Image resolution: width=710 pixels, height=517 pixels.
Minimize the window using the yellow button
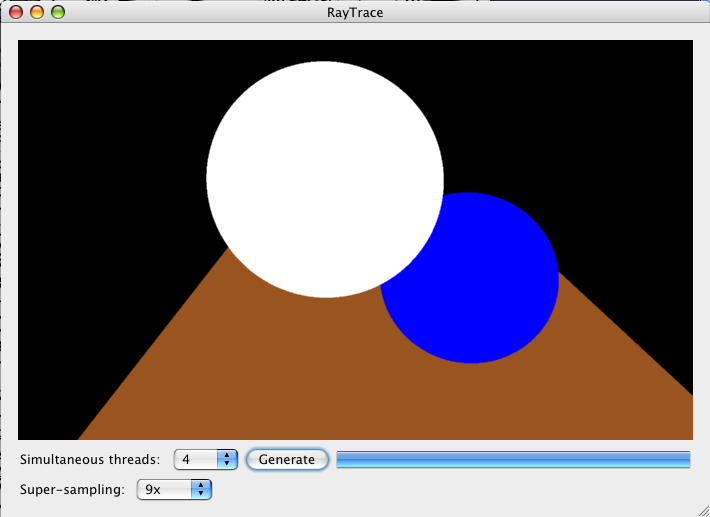click(37, 13)
